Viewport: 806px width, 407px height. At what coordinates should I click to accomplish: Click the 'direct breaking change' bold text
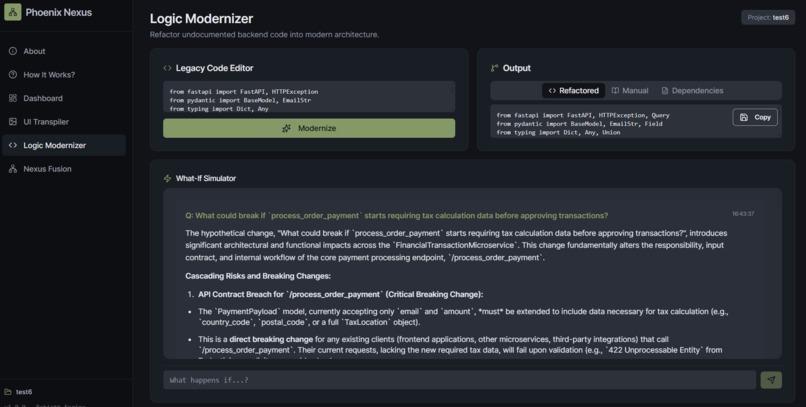(271, 339)
